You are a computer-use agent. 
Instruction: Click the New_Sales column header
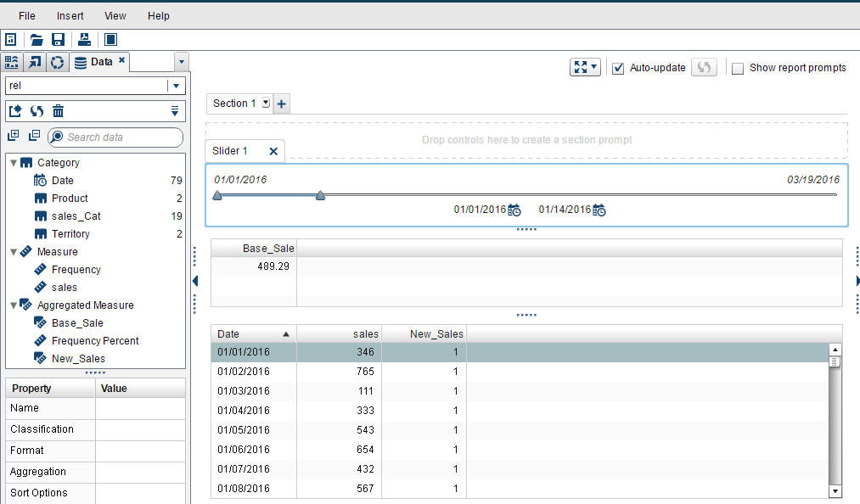tap(424, 334)
